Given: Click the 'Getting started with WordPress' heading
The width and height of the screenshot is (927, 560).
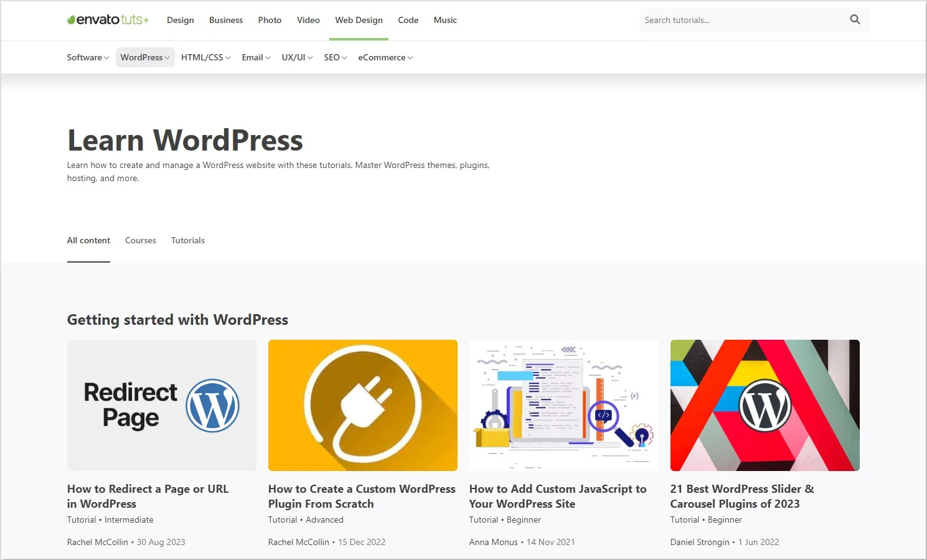Looking at the screenshot, I should (177, 320).
